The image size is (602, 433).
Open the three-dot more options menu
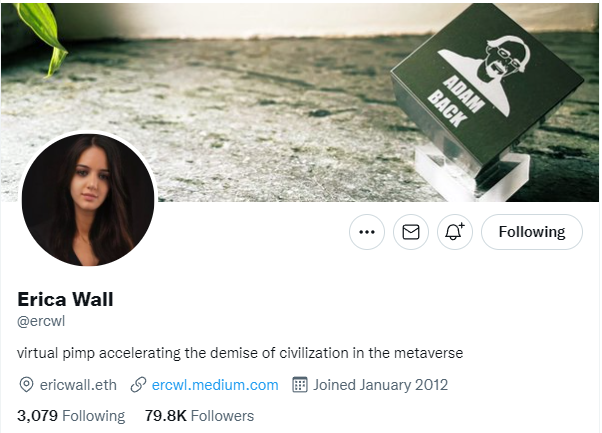367,232
